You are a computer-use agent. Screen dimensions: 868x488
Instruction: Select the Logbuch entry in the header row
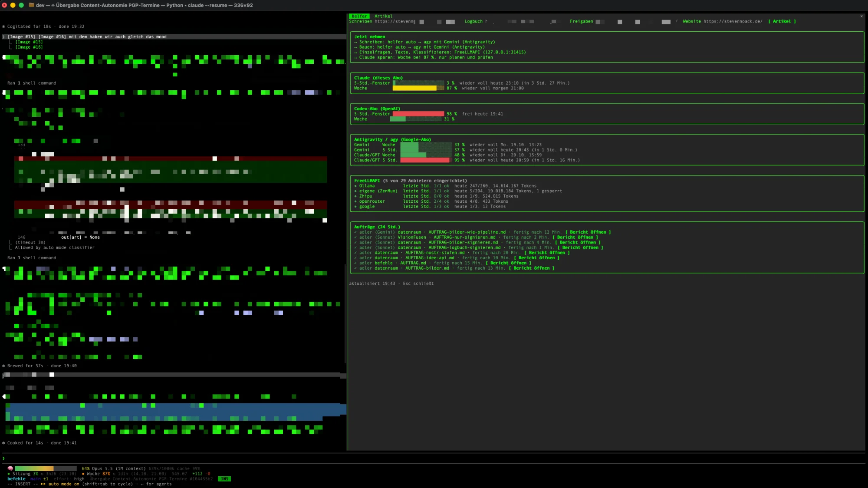click(473, 21)
